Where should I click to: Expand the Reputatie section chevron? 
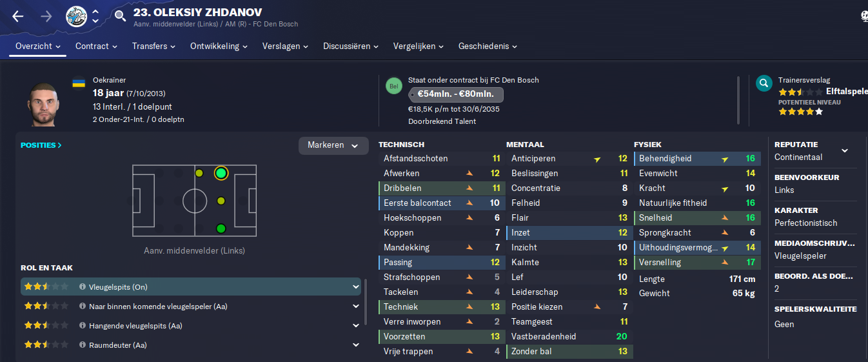(x=845, y=151)
